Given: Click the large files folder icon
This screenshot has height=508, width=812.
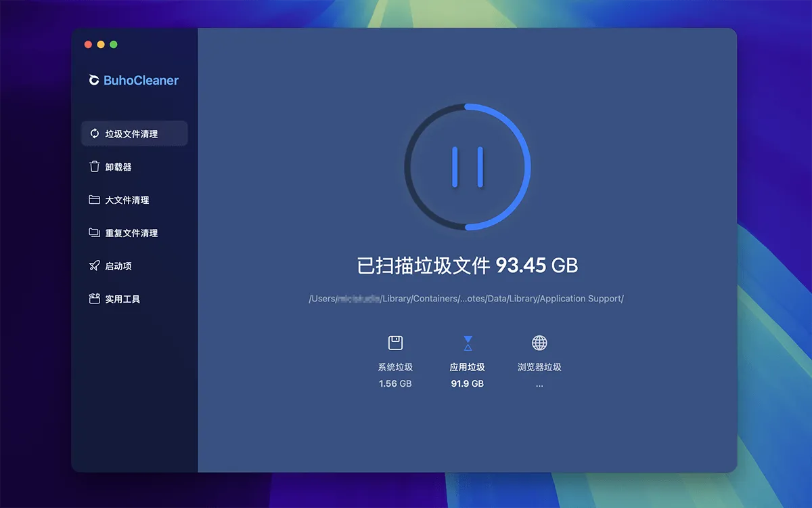Looking at the screenshot, I should pos(95,200).
